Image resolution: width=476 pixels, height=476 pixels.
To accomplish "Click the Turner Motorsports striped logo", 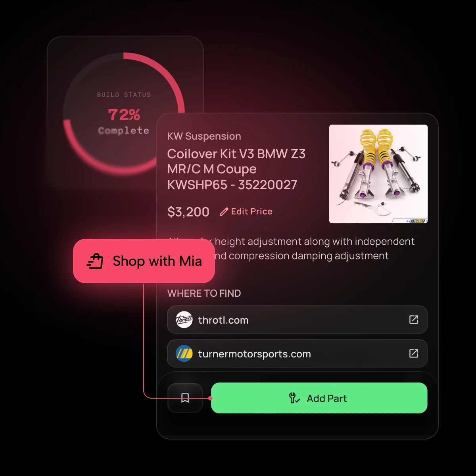I will click(184, 353).
